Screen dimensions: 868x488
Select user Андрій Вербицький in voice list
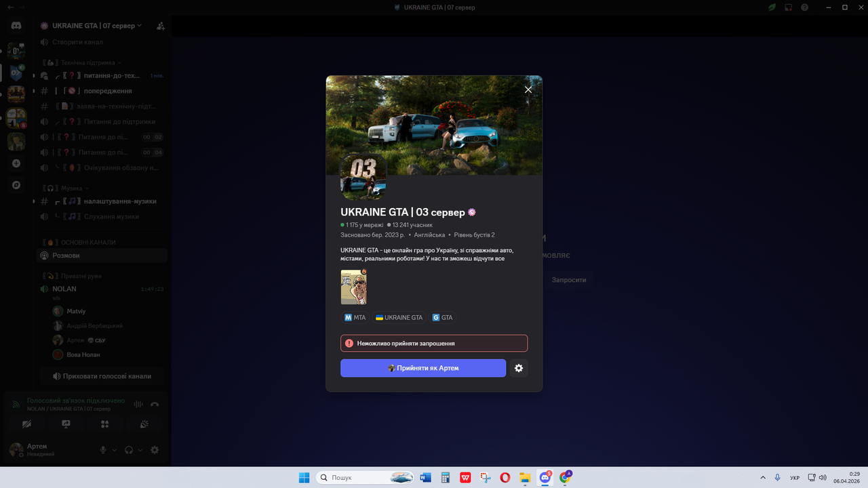pyautogui.click(x=108, y=326)
